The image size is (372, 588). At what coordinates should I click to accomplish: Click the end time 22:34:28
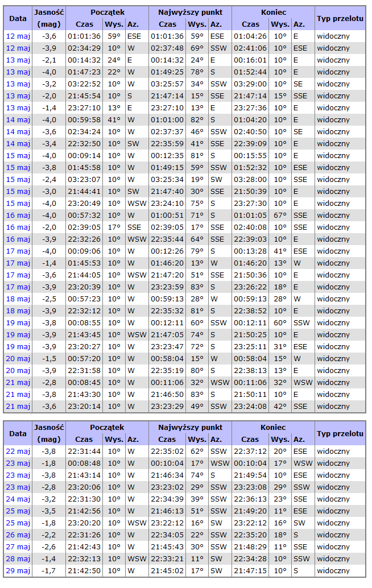point(250,559)
